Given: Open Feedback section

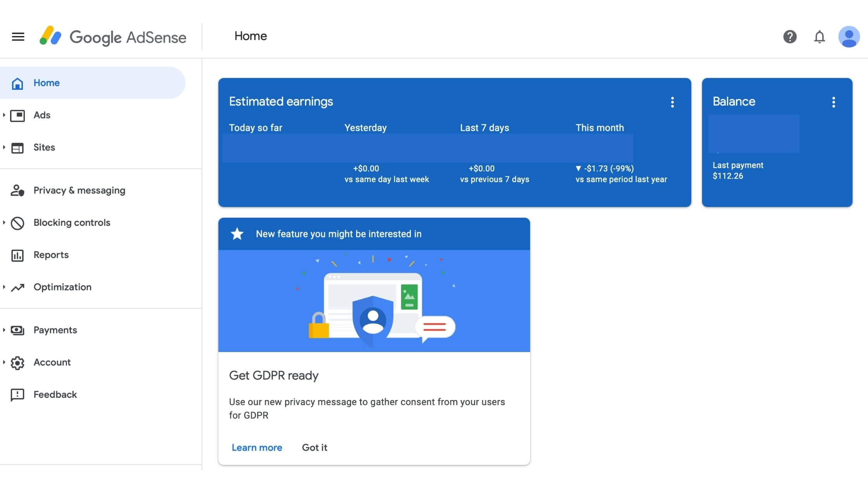Looking at the screenshot, I should [55, 394].
